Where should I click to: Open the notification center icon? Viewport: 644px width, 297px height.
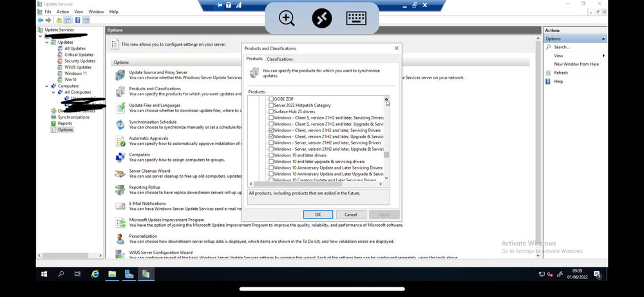597,274
